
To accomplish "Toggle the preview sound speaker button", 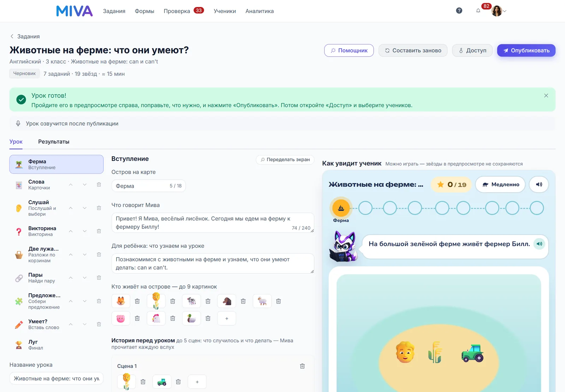I will [539, 184].
